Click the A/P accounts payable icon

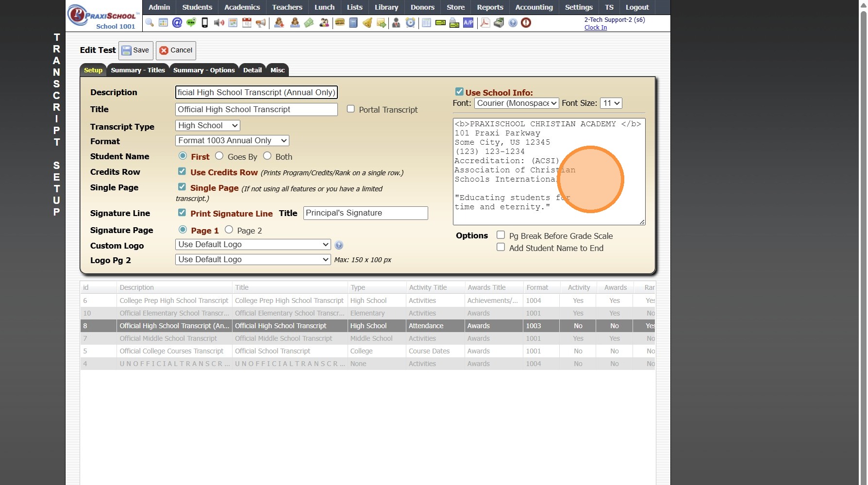(468, 23)
